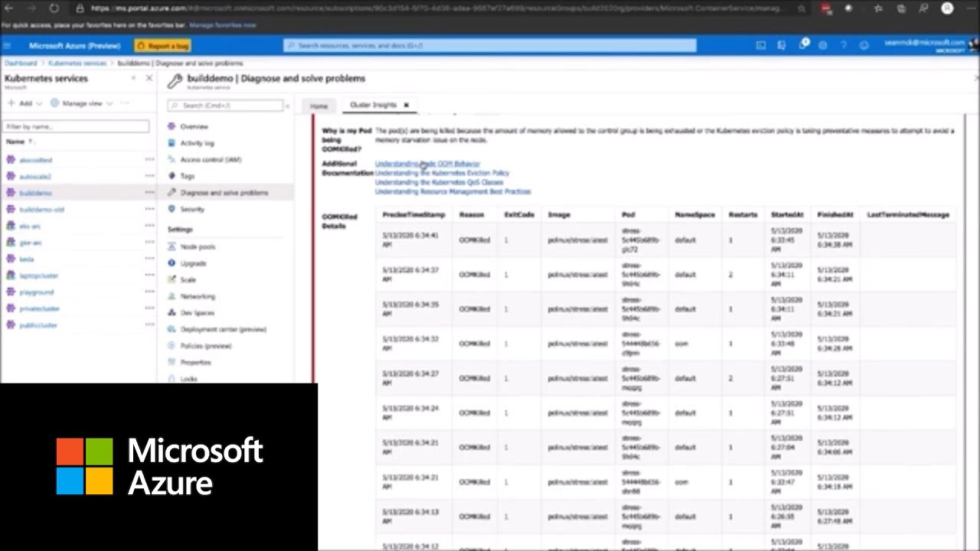
Task: Open Cloud Shell from the top bar
Action: tap(760, 46)
